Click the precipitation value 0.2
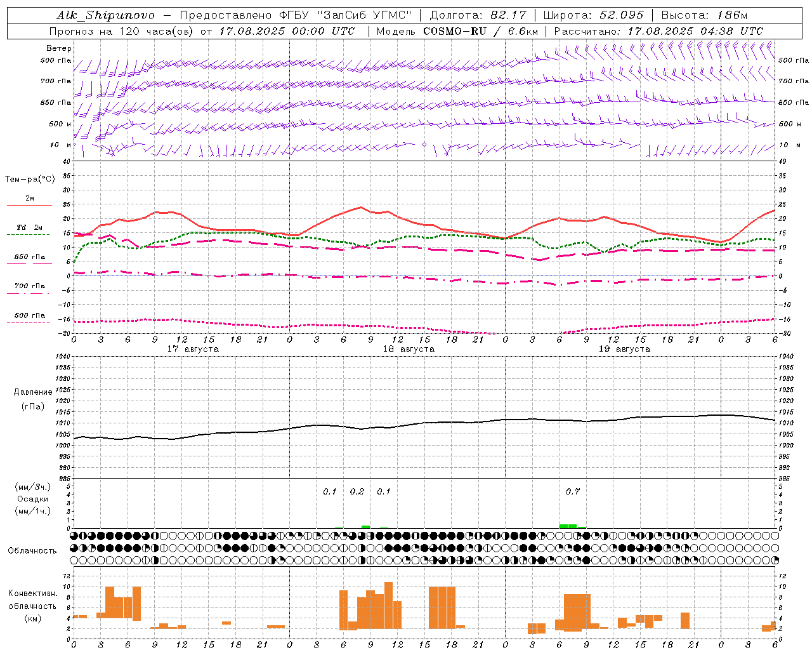Viewport: 812px width, 650px height. point(357,491)
